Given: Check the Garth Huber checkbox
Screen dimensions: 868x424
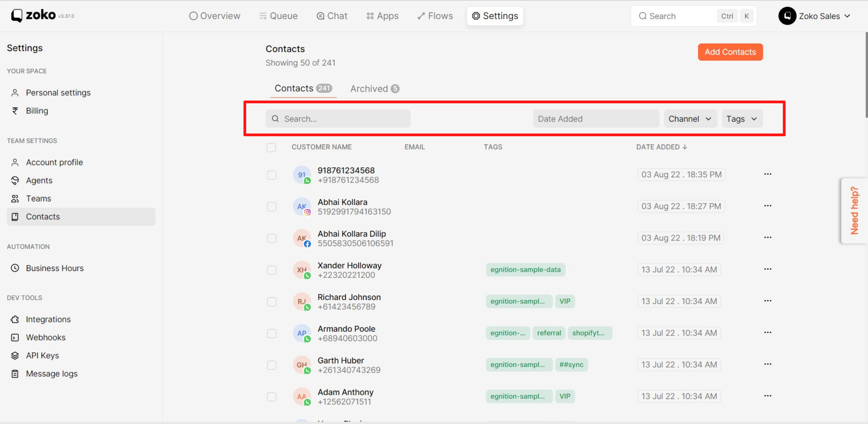Looking at the screenshot, I should pyautogui.click(x=272, y=365).
